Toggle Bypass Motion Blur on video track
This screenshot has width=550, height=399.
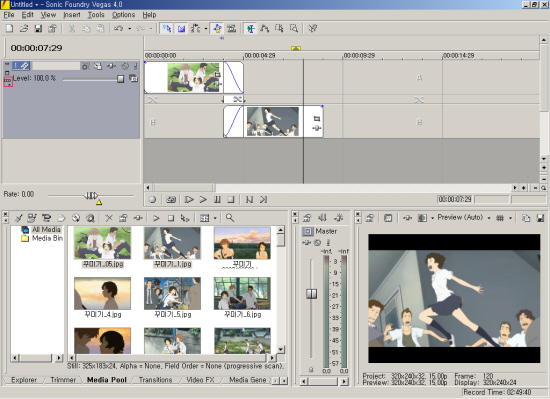point(86,66)
